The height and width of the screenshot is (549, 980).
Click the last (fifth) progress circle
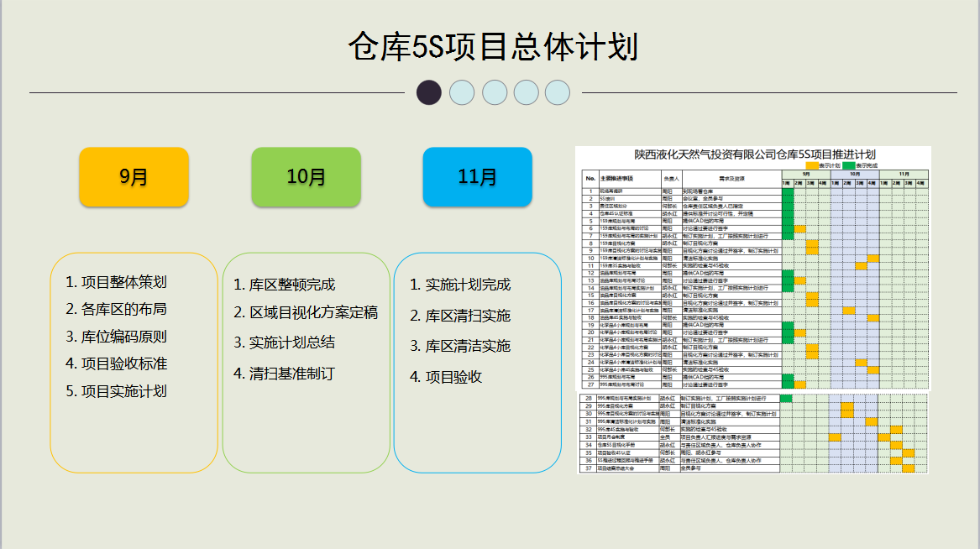pyautogui.click(x=558, y=92)
